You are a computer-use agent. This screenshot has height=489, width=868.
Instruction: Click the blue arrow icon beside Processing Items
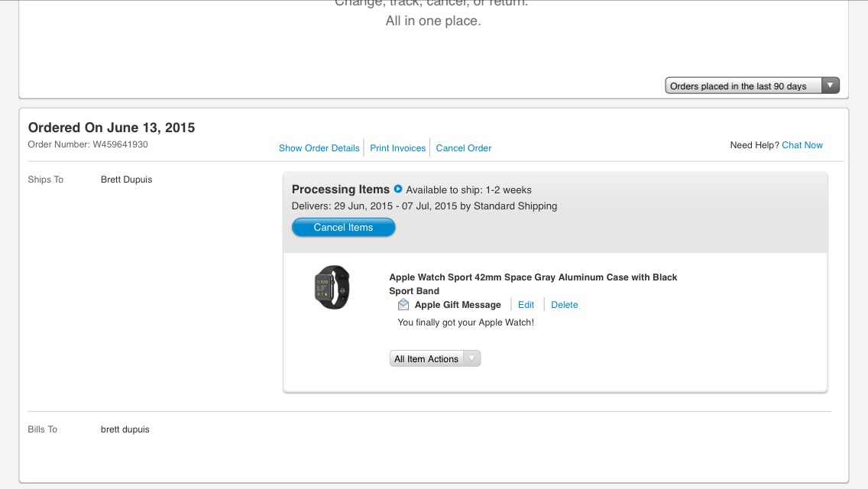(x=398, y=189)
